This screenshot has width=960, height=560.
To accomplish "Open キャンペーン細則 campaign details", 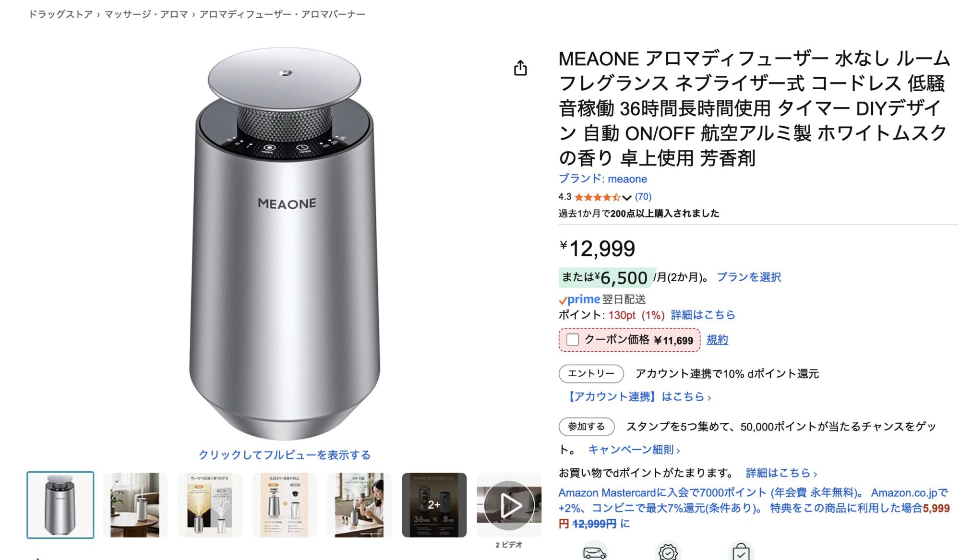I will click(634, 450).
